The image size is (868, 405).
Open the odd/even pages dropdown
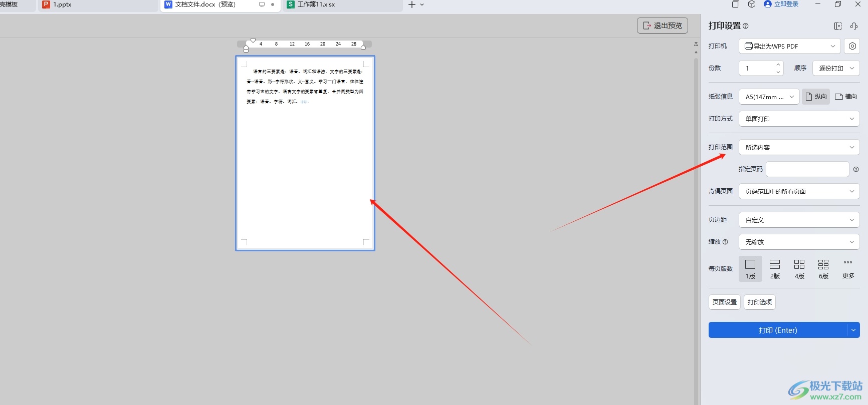pos(799,191)
